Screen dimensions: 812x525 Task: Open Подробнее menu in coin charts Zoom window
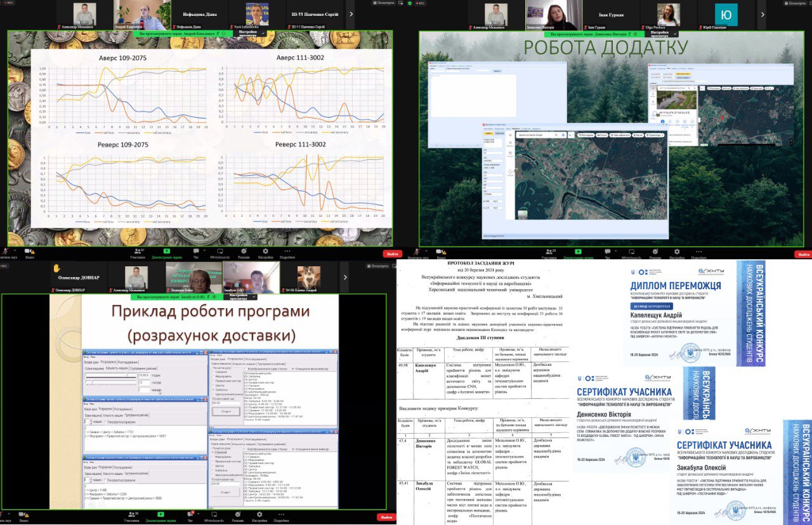[x=287, y=254]
